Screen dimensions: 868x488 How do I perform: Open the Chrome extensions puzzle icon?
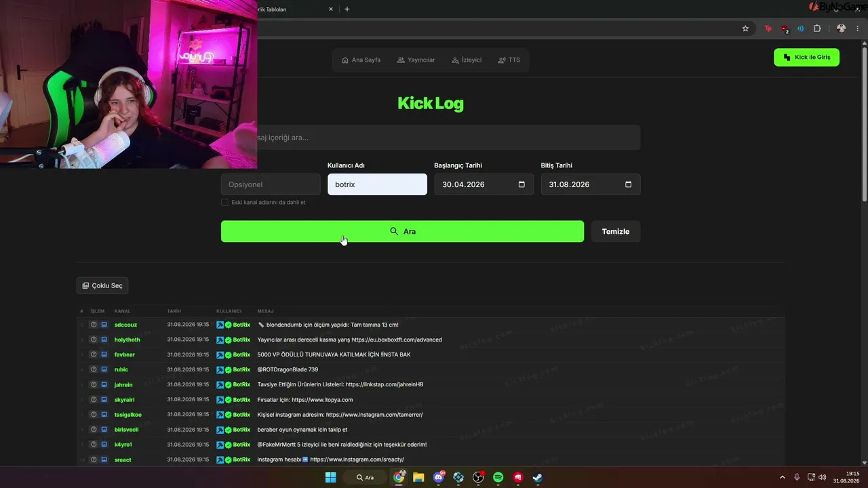[x=817, y=28]
